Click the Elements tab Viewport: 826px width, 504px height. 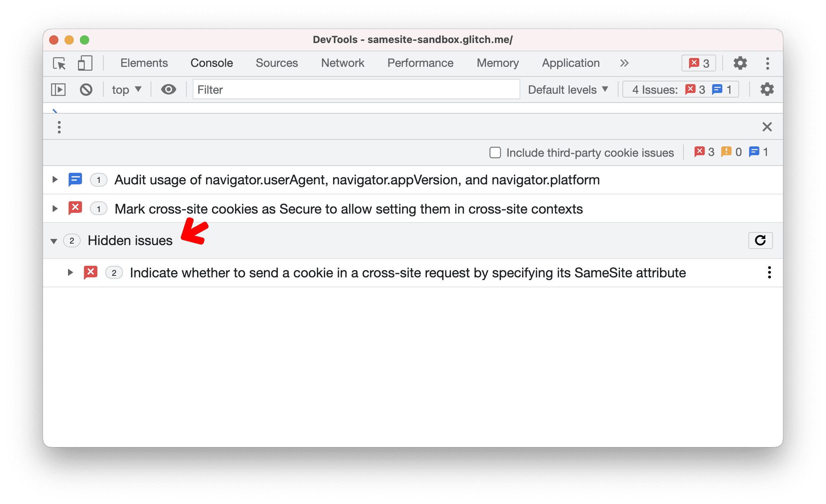(144, 63)
